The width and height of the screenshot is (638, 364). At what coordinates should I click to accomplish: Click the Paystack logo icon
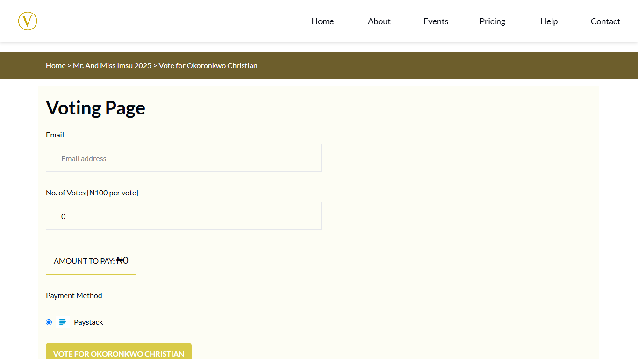[63, 322]
